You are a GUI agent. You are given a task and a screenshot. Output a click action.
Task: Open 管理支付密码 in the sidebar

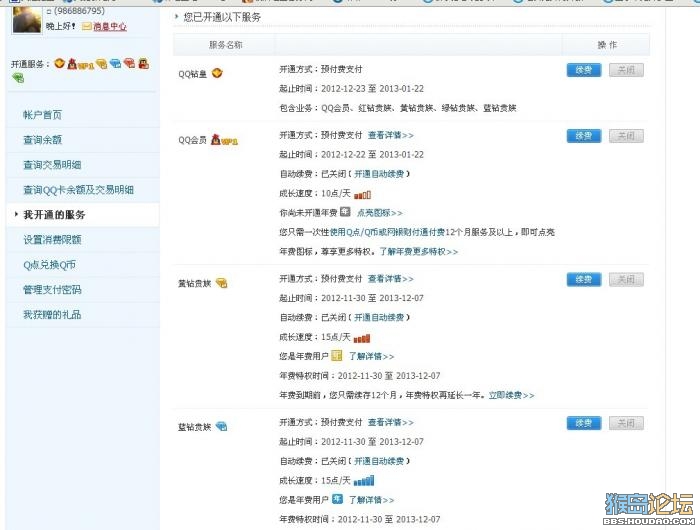(52, 290)
